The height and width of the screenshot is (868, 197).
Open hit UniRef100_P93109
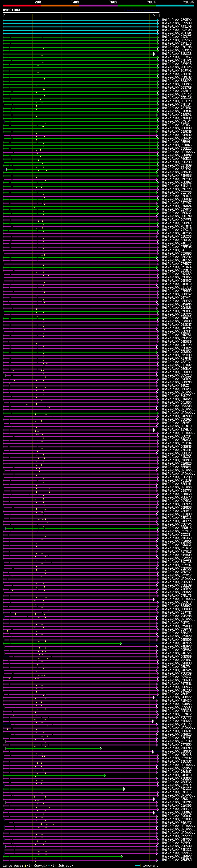[177, 26]
